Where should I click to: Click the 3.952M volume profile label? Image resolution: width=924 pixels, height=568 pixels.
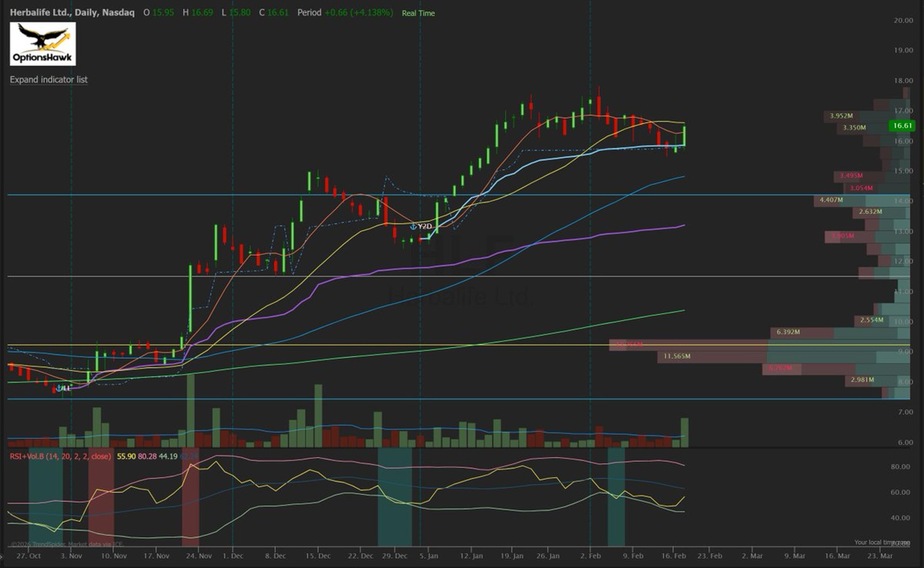[841, 116]
